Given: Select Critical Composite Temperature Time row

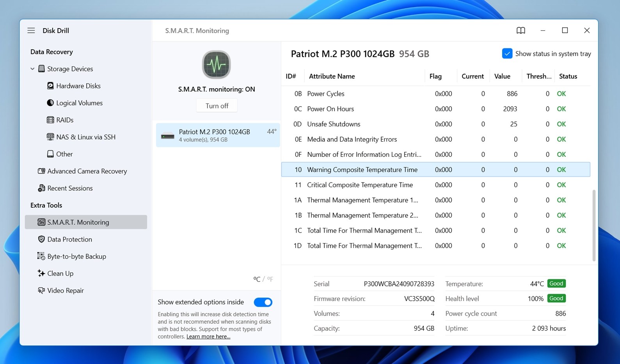Looking at the screenshot, I should (x=436, y=185).
